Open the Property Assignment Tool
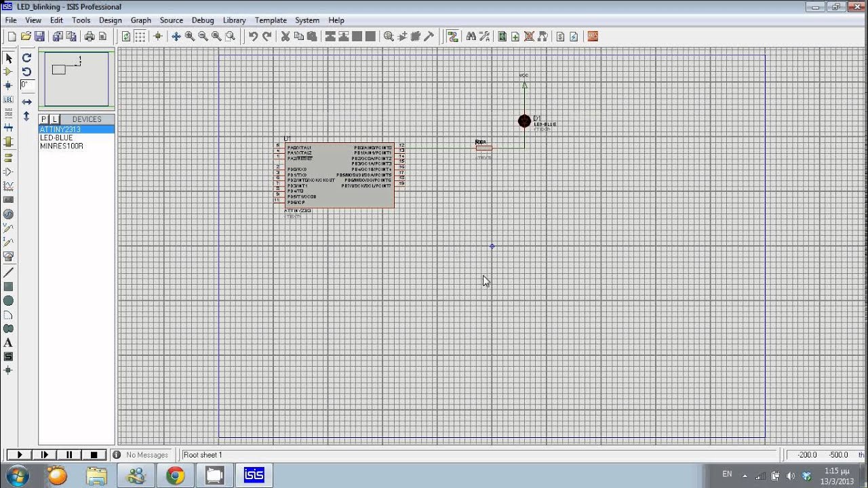 coord(485,37)
